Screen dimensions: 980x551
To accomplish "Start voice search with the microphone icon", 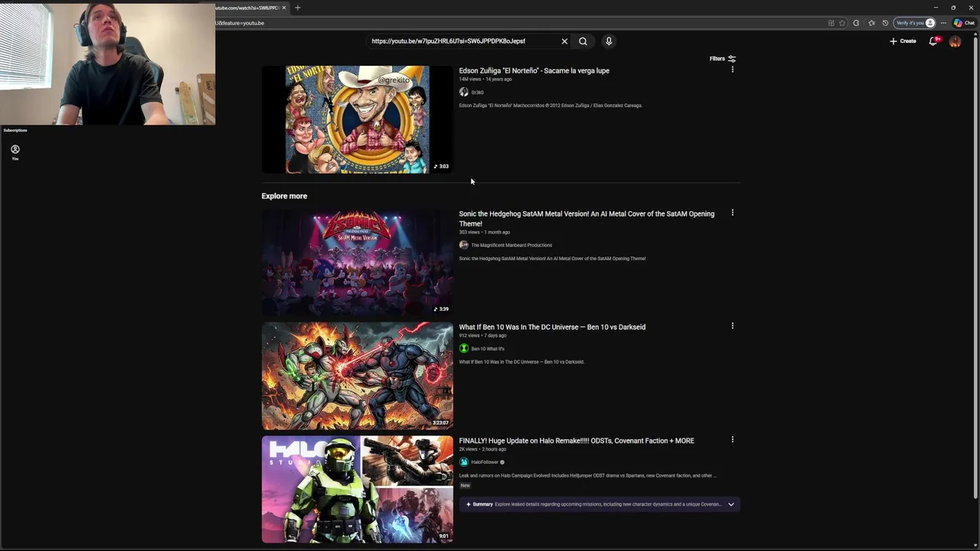I will [x=609, y=41].
